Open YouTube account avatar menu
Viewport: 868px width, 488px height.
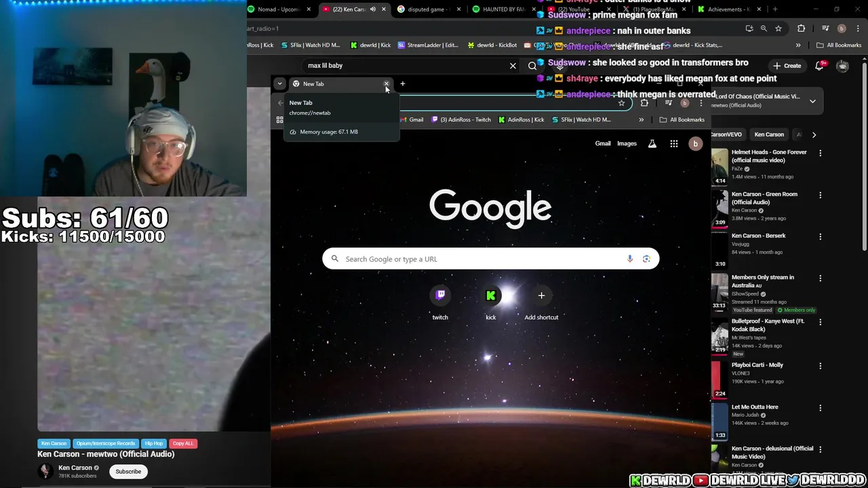[x=842, y=66]
